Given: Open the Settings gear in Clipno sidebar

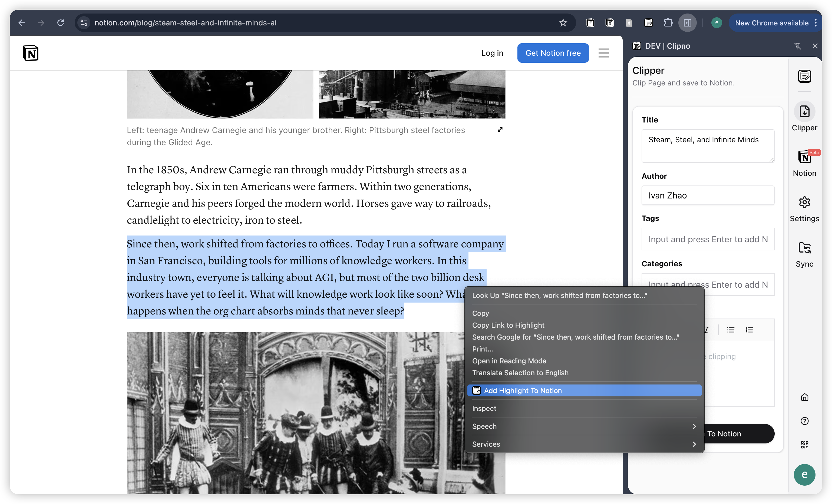Looking at the screenshot, I should coord(804,208).
